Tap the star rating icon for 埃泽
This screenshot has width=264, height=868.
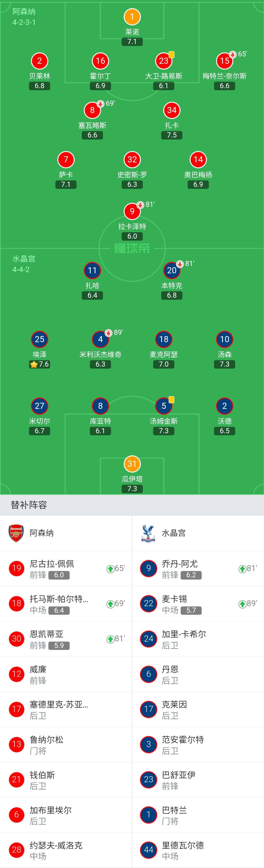[x=34, y=364]
